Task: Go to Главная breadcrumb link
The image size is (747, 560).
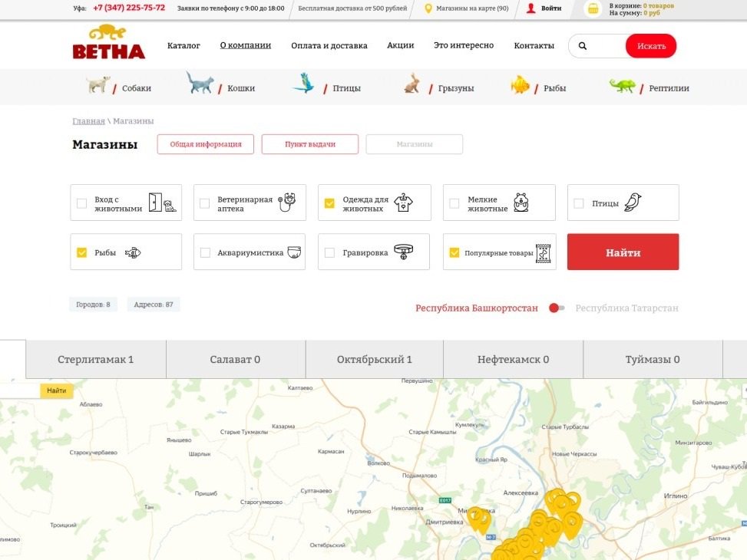Action: click(x=88, y=121)
